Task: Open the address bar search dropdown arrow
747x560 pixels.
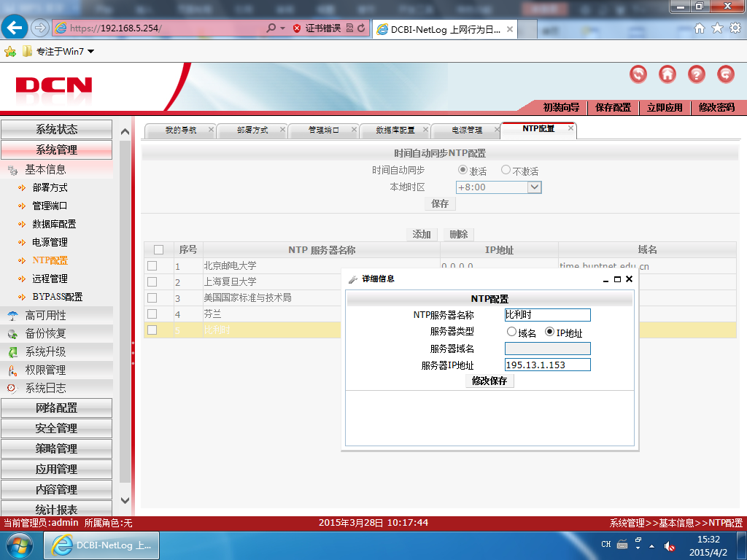Action: click(282, 28)
